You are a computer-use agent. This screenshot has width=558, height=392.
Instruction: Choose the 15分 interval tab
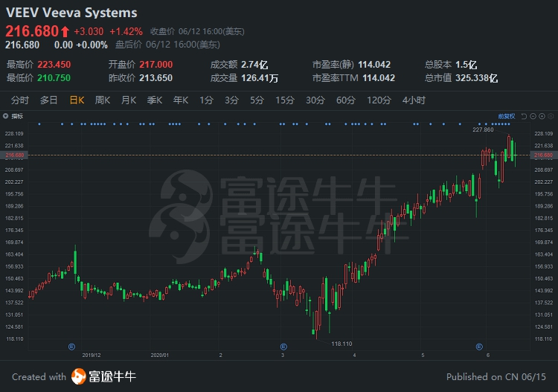284,100
